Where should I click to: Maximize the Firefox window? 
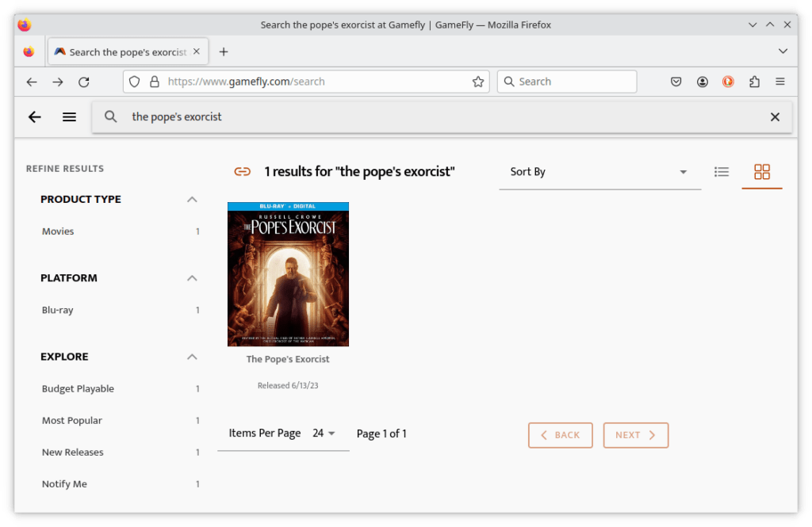click(x=770, y=25)
